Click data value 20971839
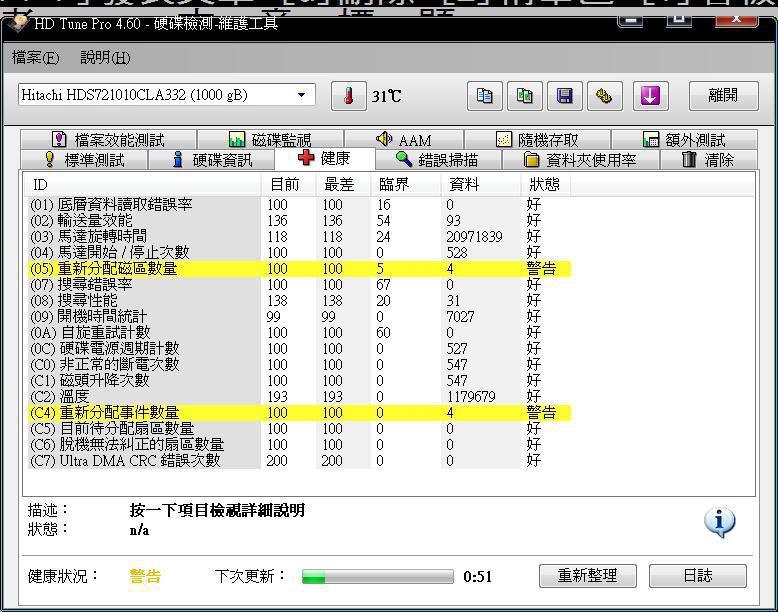Image resolution: width=778 pixels, height=612 pixels. coord(474,237)
